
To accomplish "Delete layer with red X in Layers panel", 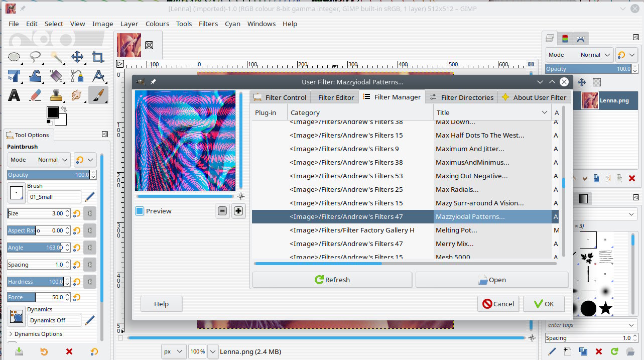I will (x=632, y=178).
